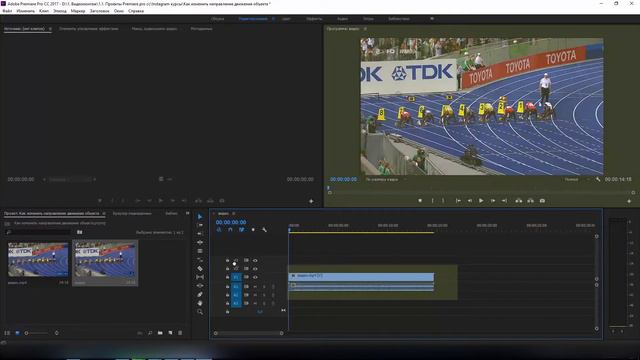Step forward one frame in Program monitor

(x=493, y=201)
